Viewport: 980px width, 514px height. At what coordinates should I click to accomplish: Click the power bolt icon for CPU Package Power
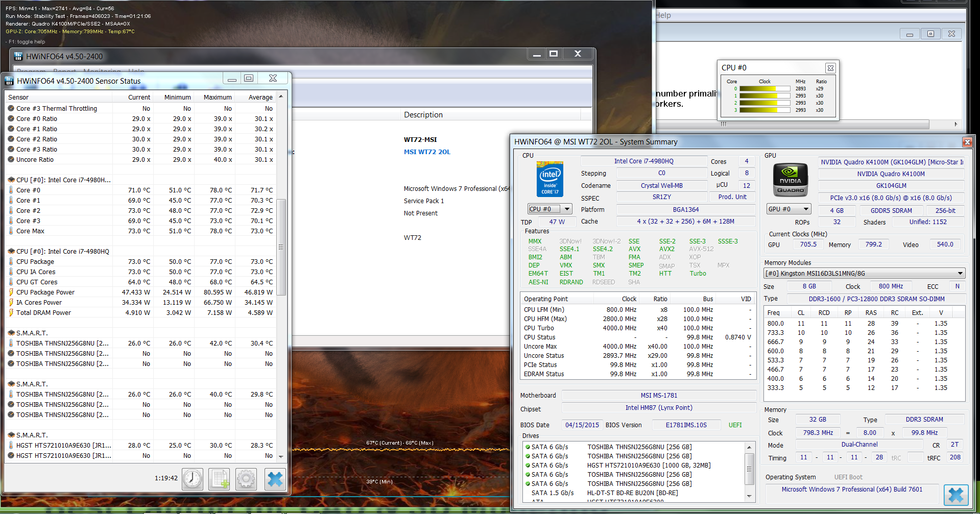click(x=11, y=292)
